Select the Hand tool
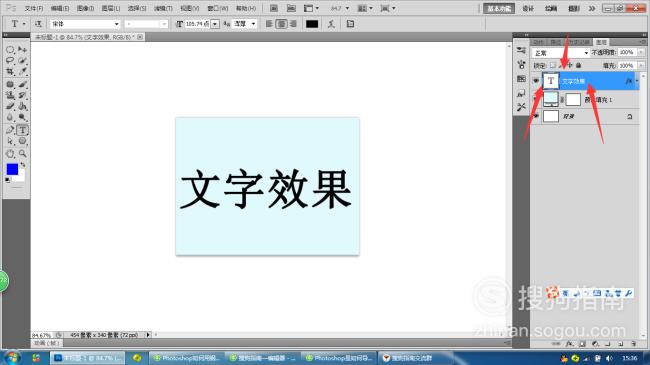 pyautogui.click(x=10, y=154)
